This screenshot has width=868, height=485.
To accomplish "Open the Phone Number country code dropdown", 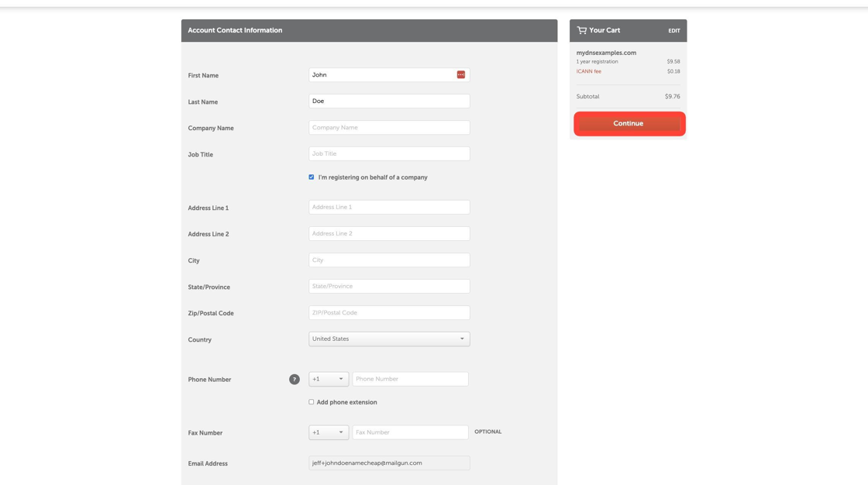I will [329, 379].
